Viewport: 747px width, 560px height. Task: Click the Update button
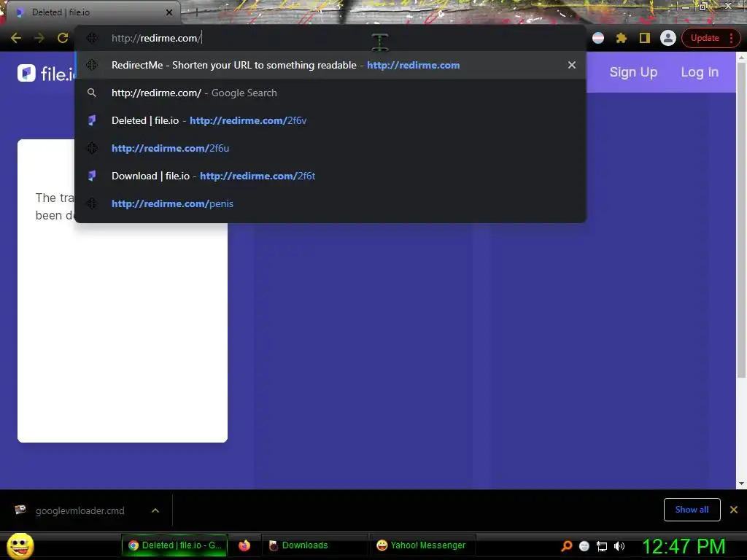click(x=705, y=38)
